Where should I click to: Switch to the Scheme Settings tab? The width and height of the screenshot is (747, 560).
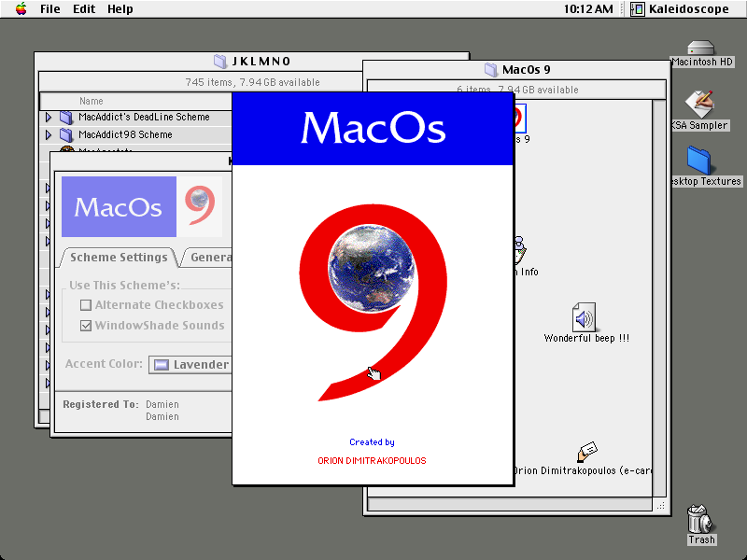pos(119,258)
